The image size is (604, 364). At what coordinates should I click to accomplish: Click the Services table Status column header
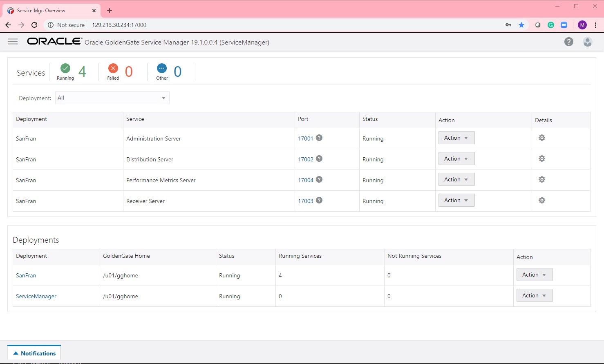click(370, 119)
